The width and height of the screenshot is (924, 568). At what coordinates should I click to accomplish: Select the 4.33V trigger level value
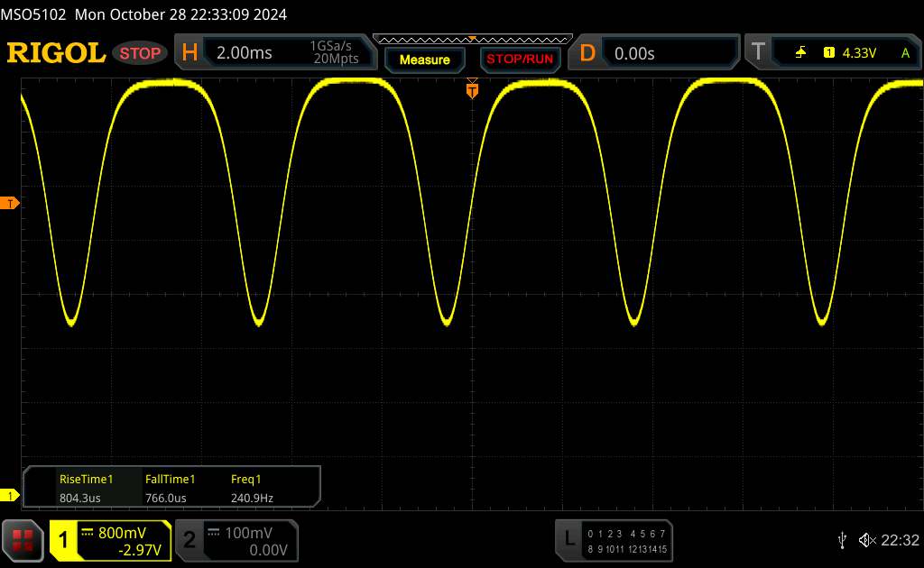[x=859, y=53]
